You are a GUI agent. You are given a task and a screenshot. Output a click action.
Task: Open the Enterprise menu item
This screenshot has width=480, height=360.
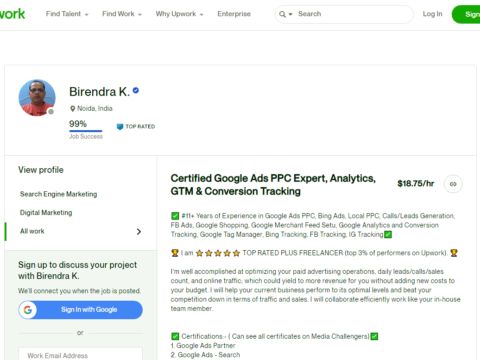(x=234, y=14)
